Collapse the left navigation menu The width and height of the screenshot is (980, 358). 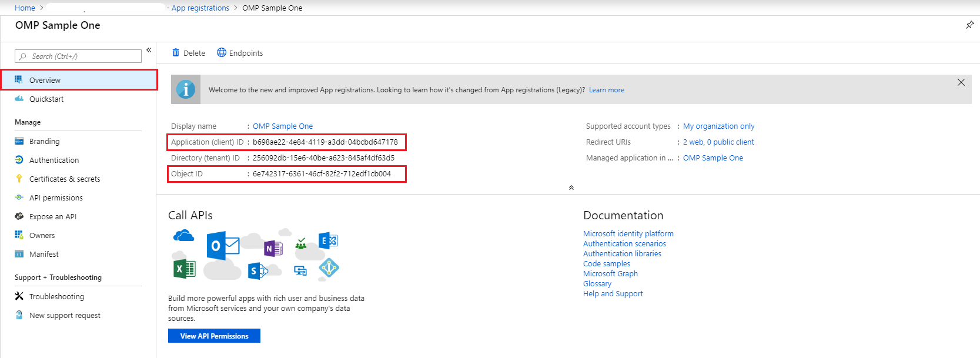pos(149,50)
